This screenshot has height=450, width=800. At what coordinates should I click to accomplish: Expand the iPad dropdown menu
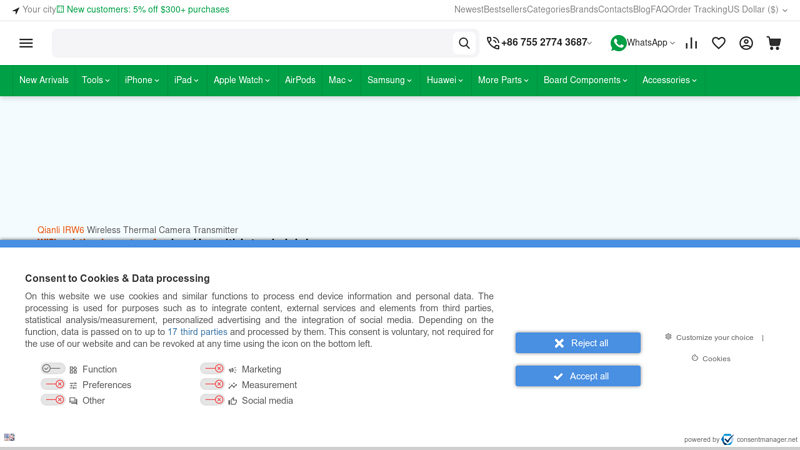tap(186, 80)
